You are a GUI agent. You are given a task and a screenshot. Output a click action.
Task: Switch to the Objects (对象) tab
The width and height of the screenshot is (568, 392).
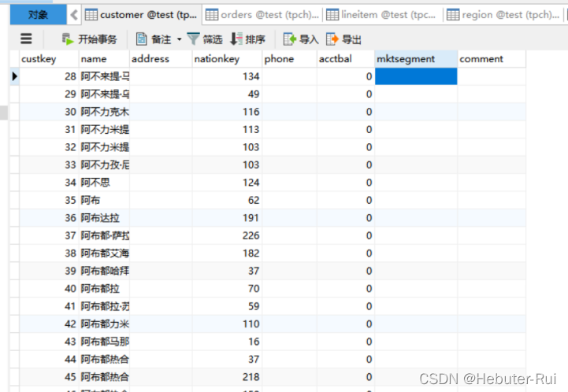point(38,14)
